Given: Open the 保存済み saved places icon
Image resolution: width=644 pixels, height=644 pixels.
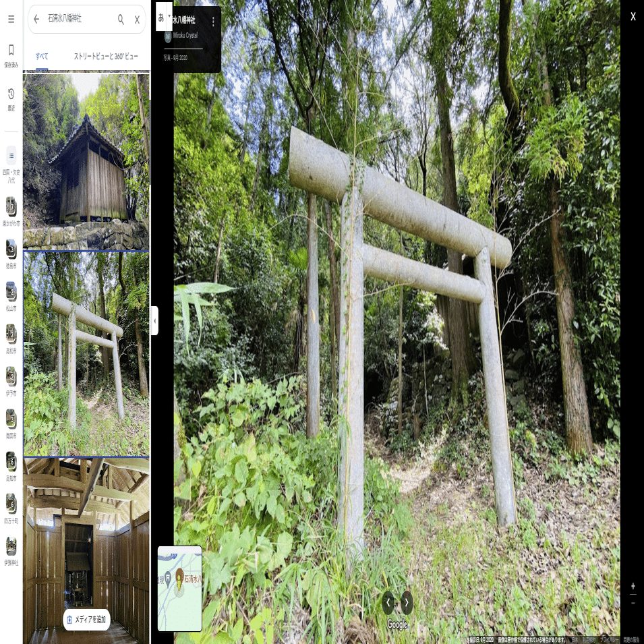Looking at the screenshot, I should [x=11, y=55].
